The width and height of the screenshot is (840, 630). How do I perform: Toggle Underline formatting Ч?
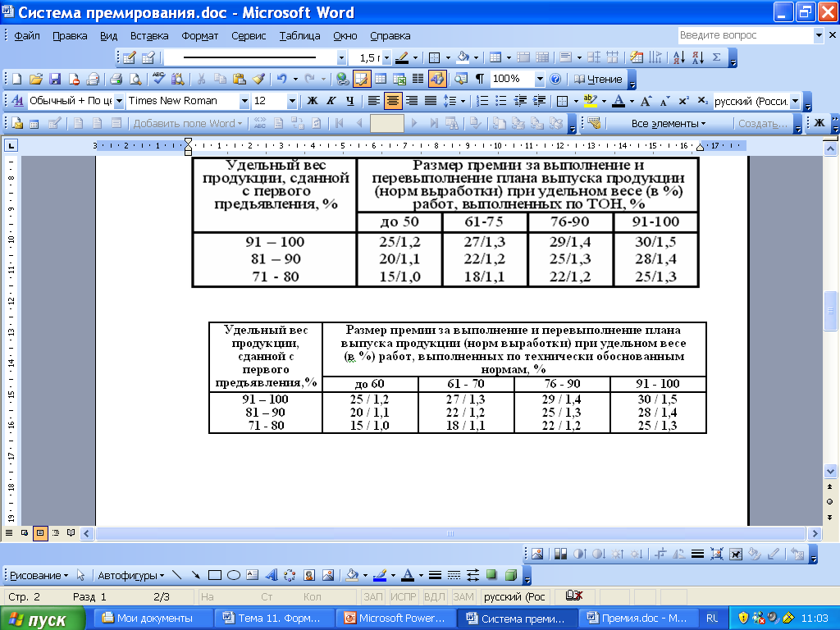349,101
